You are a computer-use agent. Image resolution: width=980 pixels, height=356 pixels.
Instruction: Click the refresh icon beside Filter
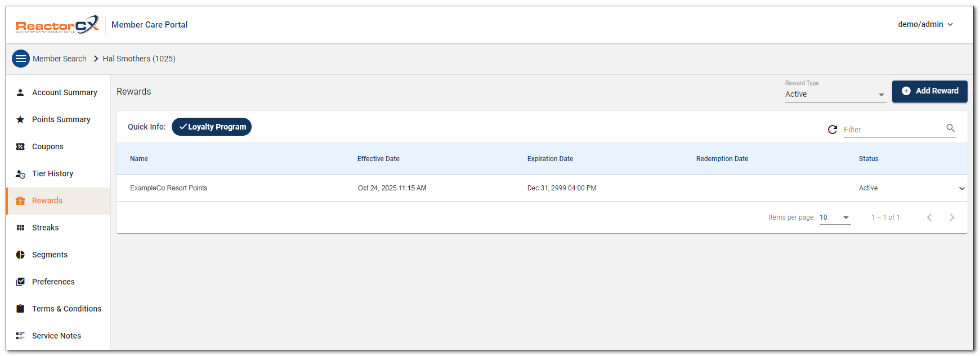(832, 130)
